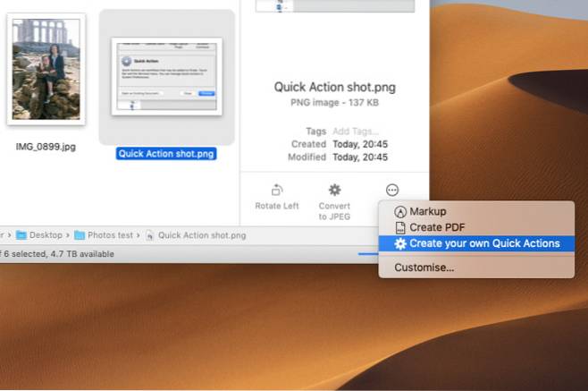588x391 pixels.
Task: Choose Markup from the quick actions menu
Action: 425,212
